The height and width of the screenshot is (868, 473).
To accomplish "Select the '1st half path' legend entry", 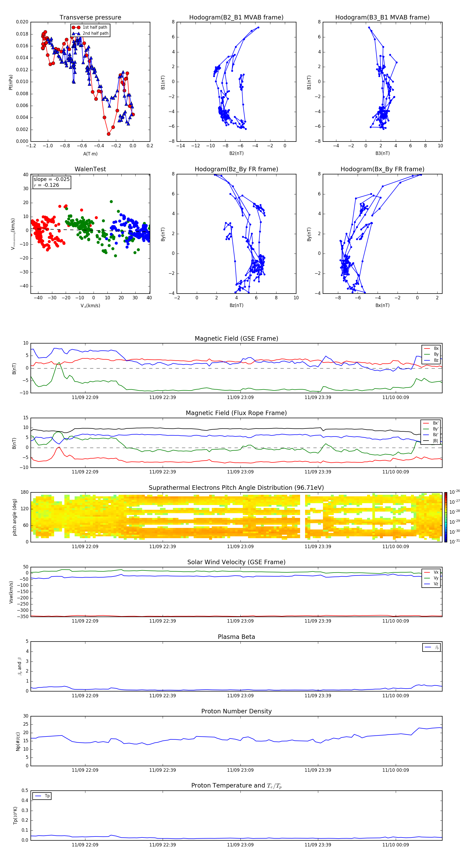I will click(90, 27).
